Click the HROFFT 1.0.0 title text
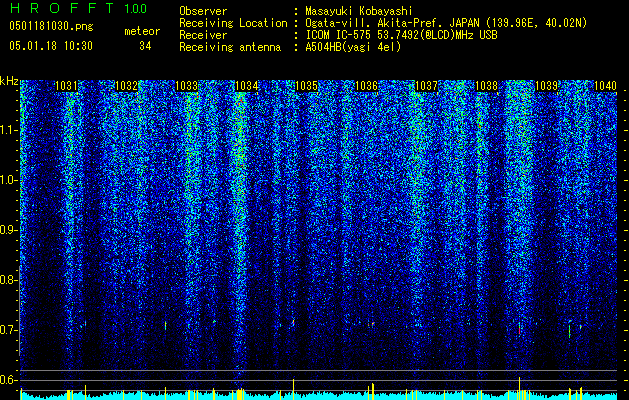The width and height of the screenshot is (629, 400). tap(78, 8)
